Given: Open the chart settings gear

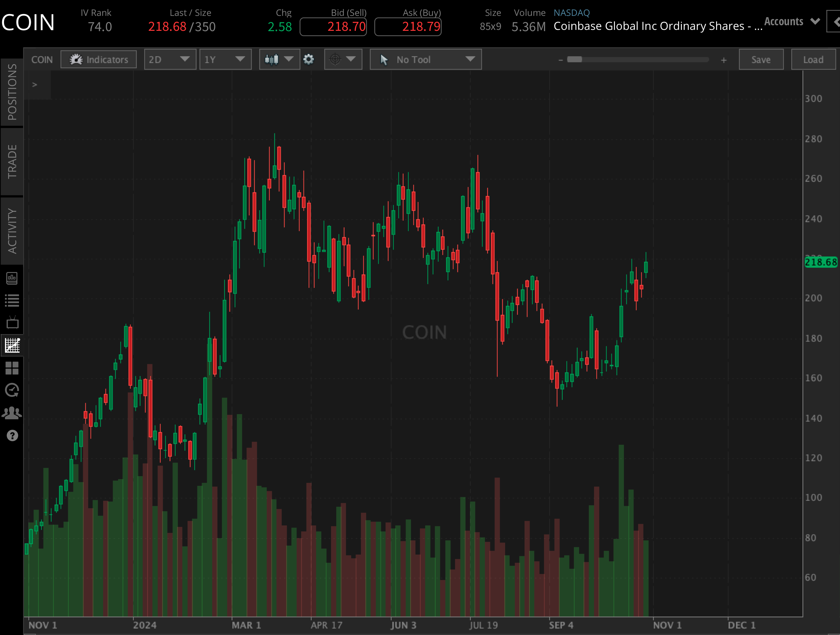Looking at the screenshot, I should tap(309, 59).
